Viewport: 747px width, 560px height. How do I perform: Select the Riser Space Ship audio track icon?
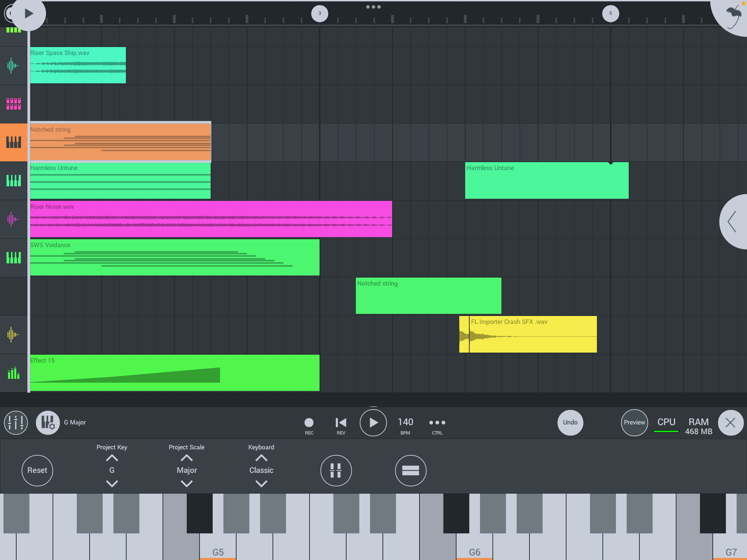pyautogui.click(x=13, y=65)
